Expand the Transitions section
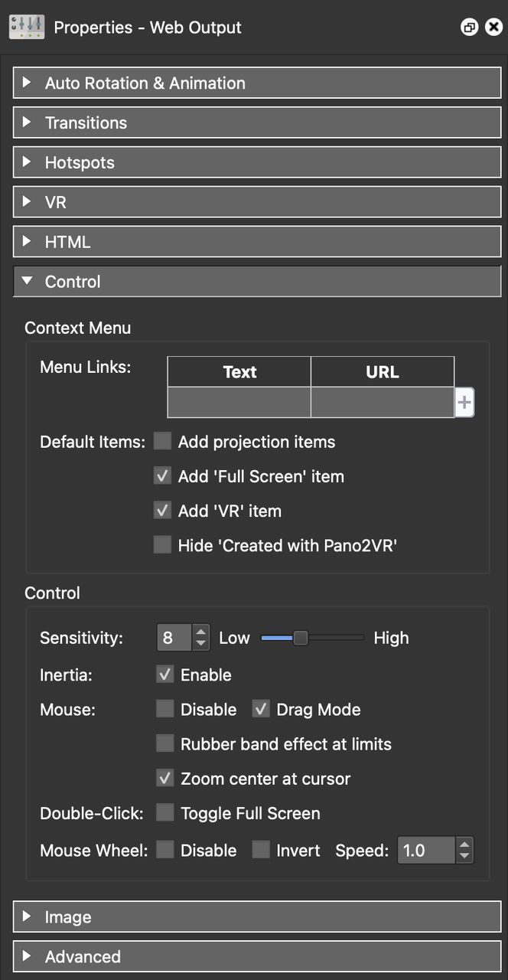508x980 pixels. tap(257, 122)
